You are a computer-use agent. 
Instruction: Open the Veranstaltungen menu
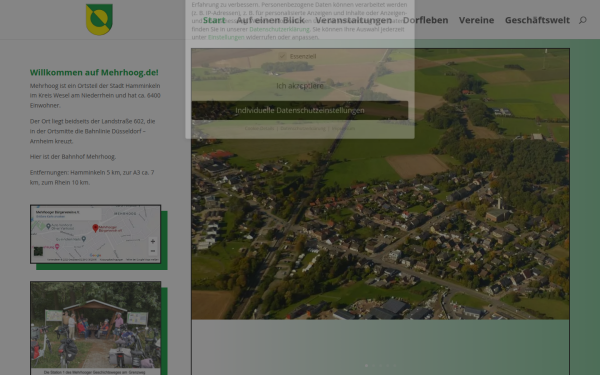(x=354, y=20)
